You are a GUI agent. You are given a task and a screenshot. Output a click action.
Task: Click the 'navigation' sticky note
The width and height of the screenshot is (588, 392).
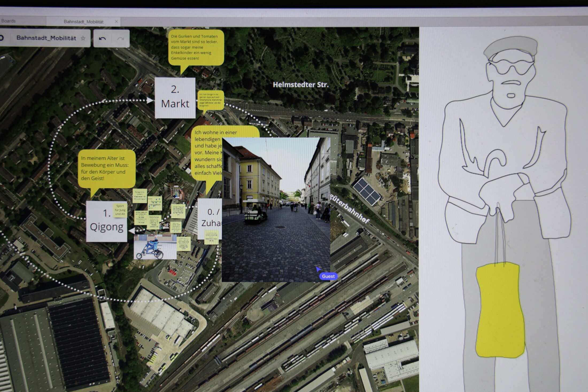(x=155, y=203)
